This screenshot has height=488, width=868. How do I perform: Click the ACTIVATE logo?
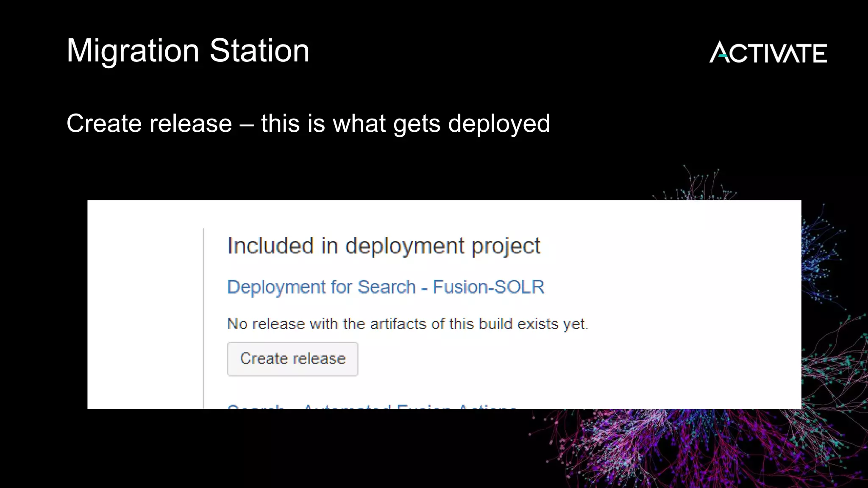(x=768, y=52)
